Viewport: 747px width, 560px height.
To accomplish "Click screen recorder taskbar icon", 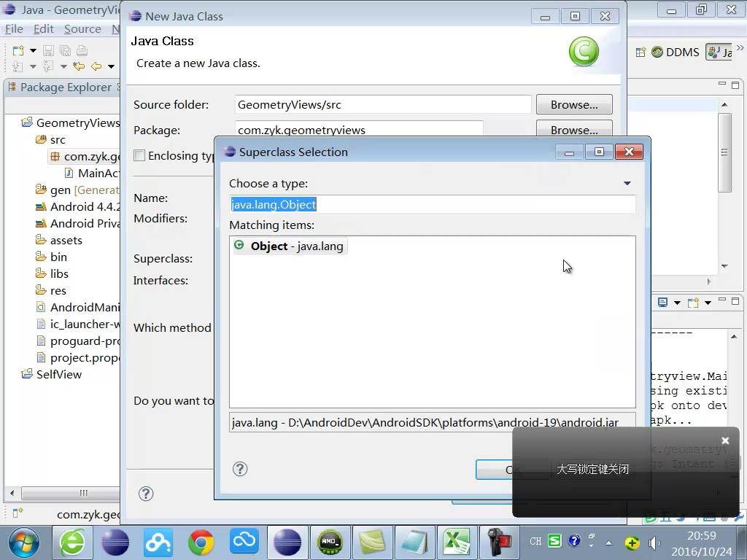I will pyautogui.click(x=498, y=542).
